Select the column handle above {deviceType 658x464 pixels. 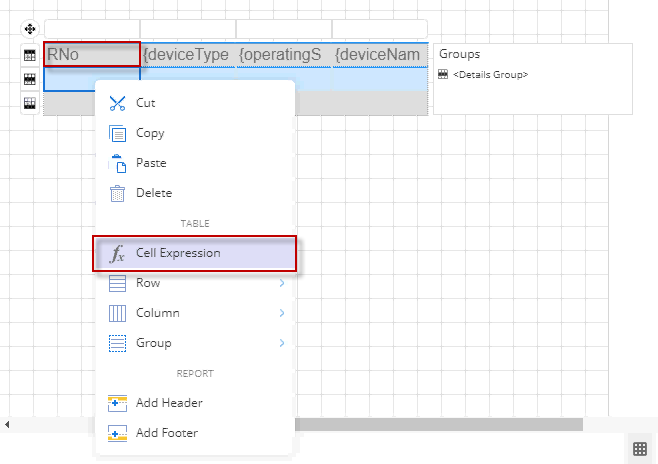[188, 29]
